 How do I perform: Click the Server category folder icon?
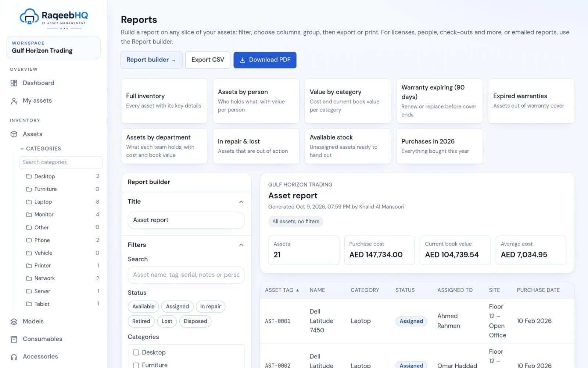click(x=29, y=291)
